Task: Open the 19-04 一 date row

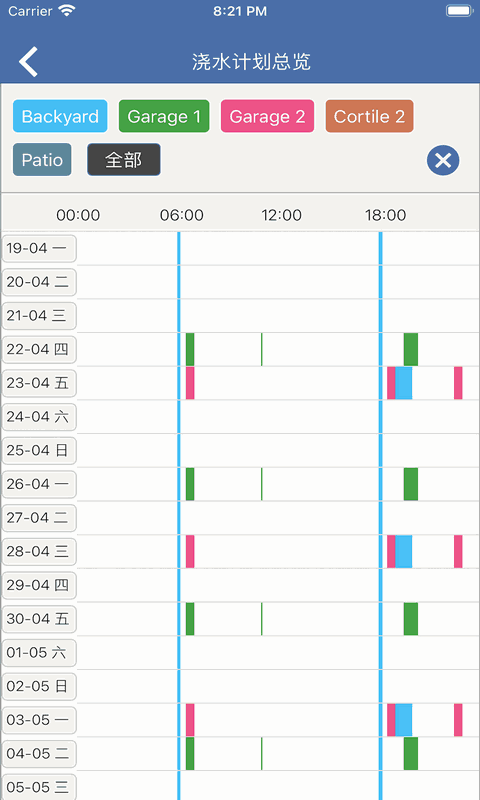Action: click(x=39, y=248)
